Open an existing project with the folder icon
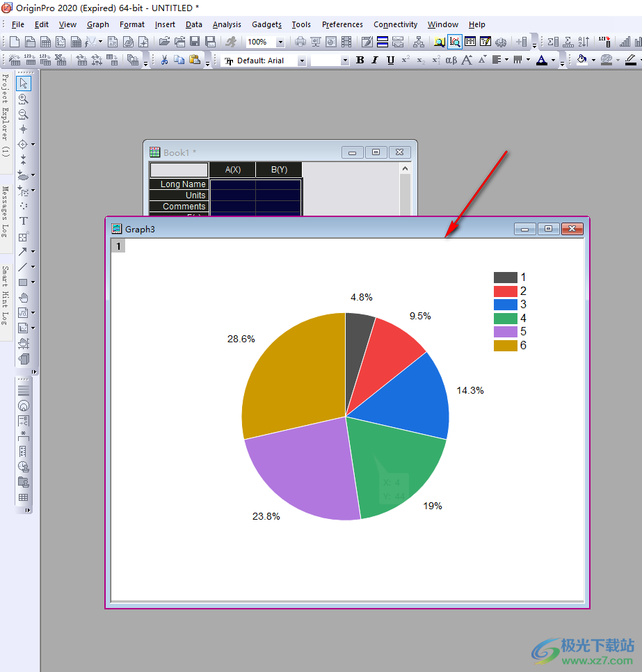 (x=164, y=42)
